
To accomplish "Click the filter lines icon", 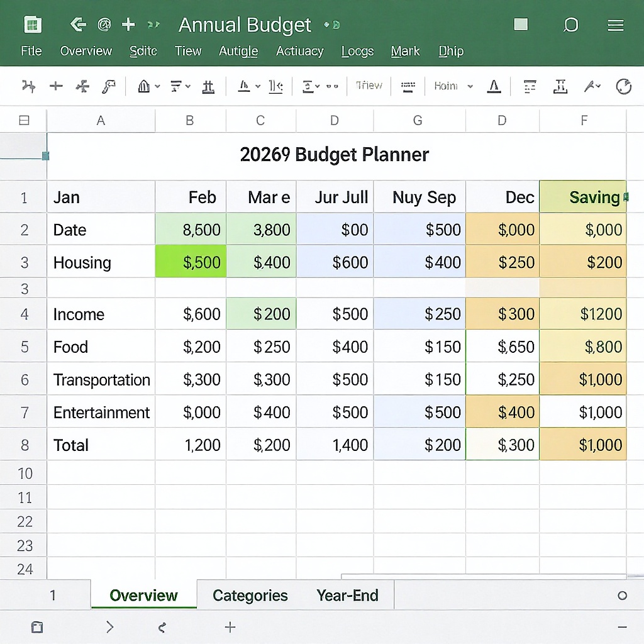I will [176, 86].
